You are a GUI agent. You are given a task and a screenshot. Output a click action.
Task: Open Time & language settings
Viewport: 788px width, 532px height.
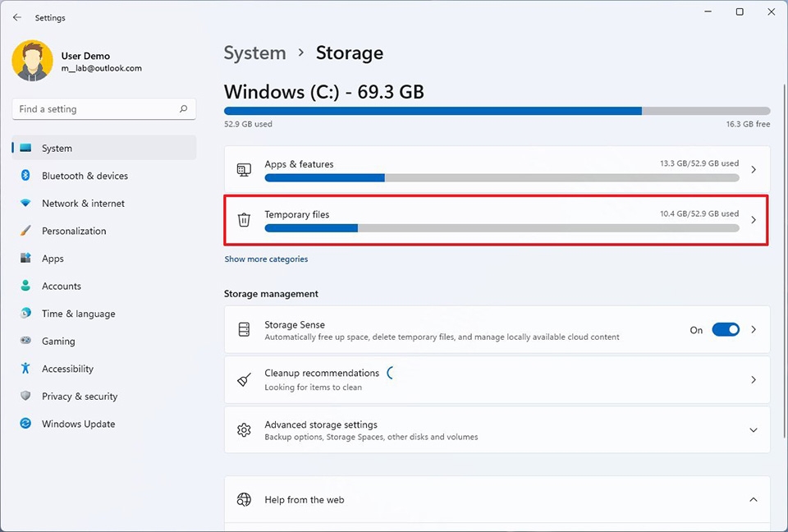79,314
